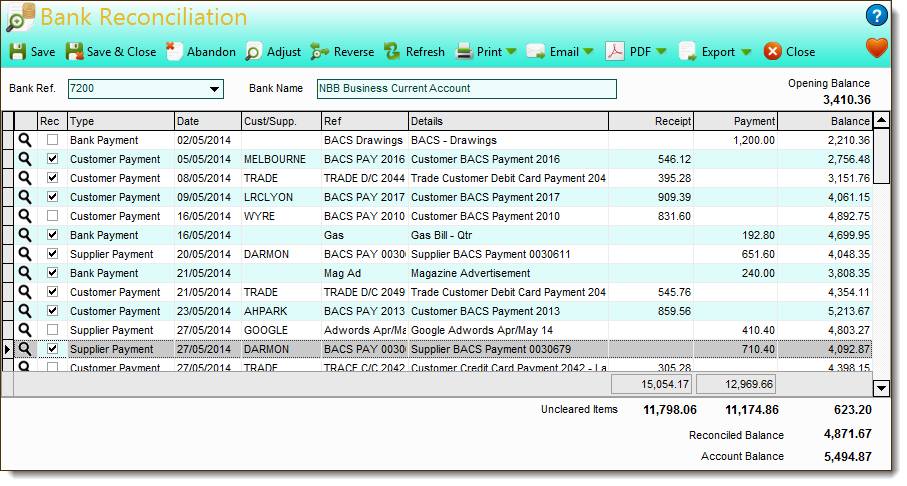Image resolution: width=907 pixels, height=486 pixels.
Task: Select the Google Adwords Apr/May 14 cell
Action: point(508,330)
